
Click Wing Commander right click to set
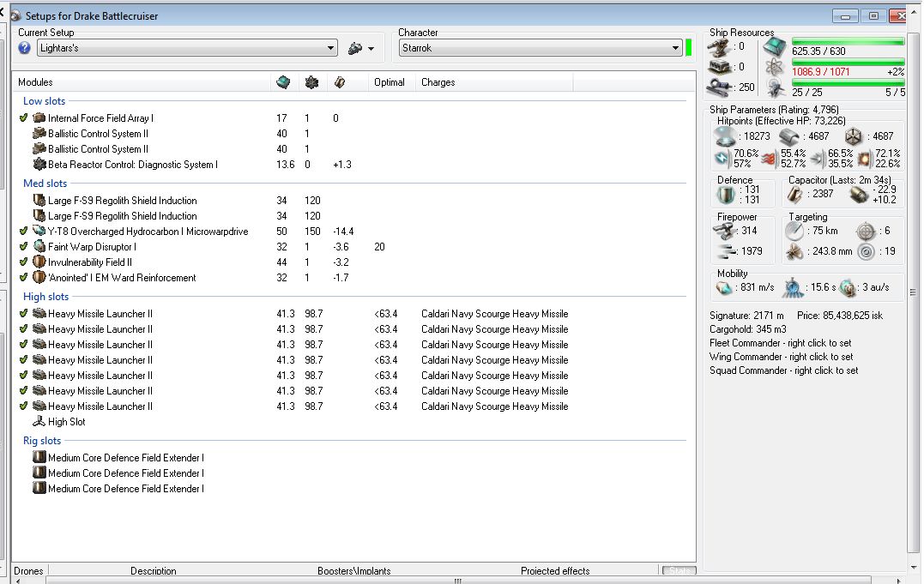point(781,357)
